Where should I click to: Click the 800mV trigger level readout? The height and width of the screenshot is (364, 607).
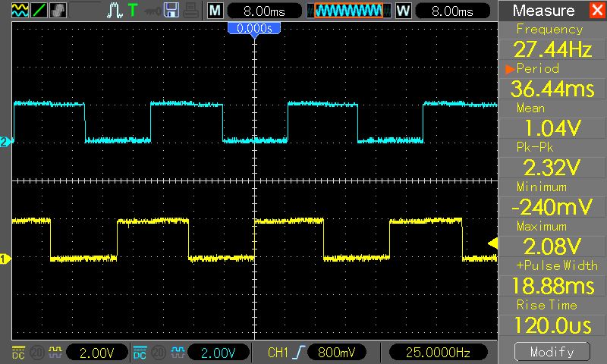[x=336, y=353]
